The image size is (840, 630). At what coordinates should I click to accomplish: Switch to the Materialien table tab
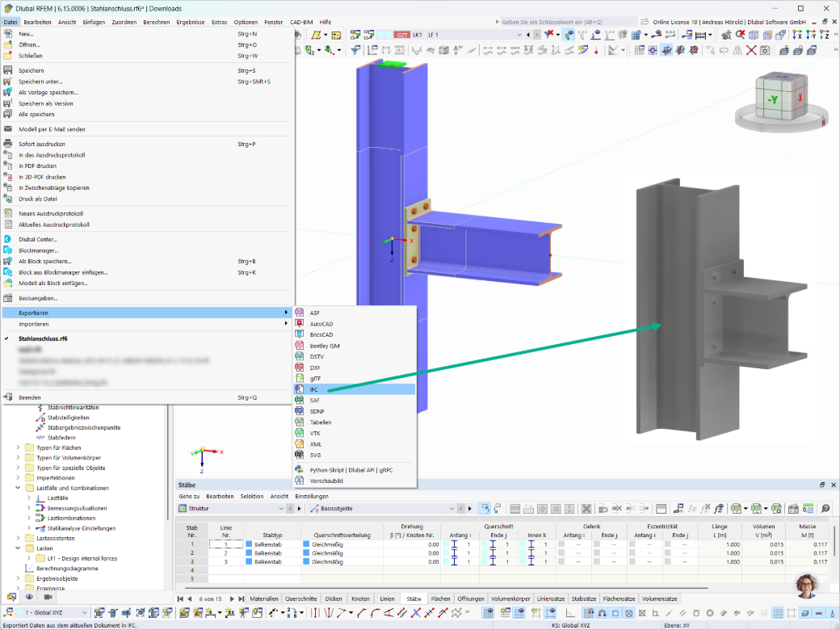(263, 598)
